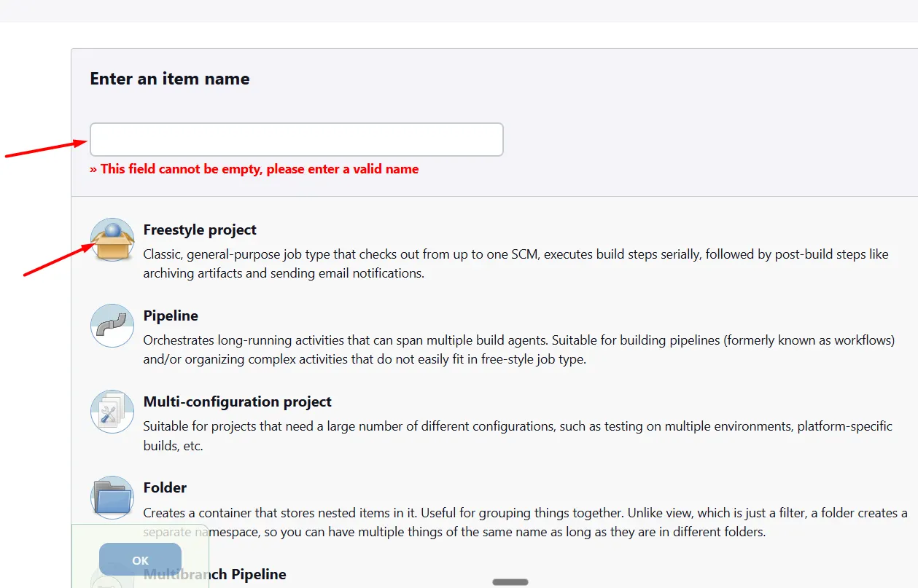Viewport: 918px width, 588px height.
Task: Click the Multi-configuration project description text
Action: tap(518, 436)
